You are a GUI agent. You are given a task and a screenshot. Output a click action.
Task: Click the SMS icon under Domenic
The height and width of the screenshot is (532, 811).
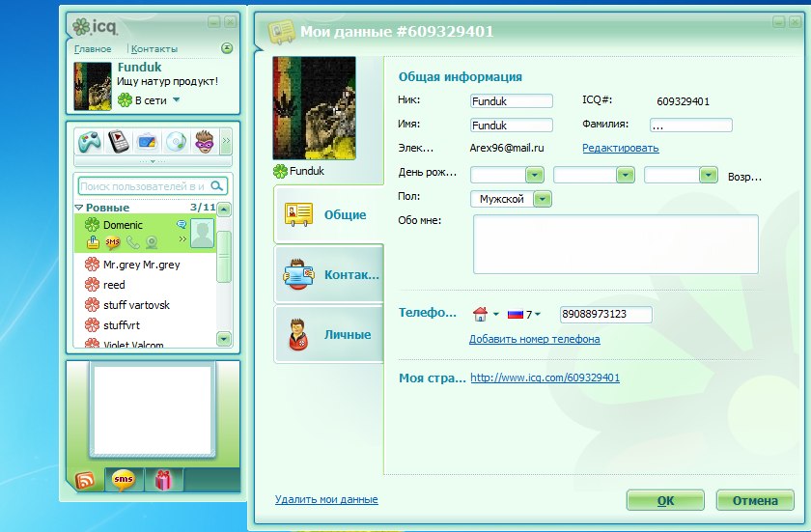[113, 242]
